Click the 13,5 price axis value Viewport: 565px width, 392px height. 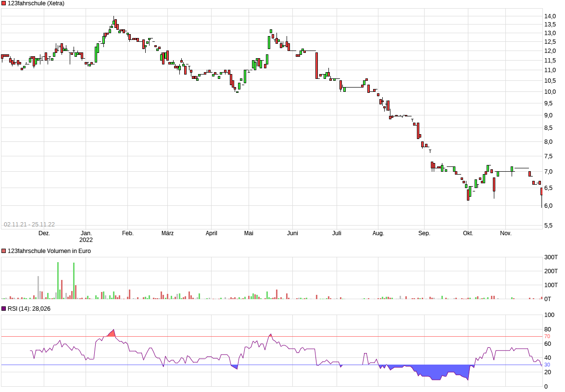550,24
